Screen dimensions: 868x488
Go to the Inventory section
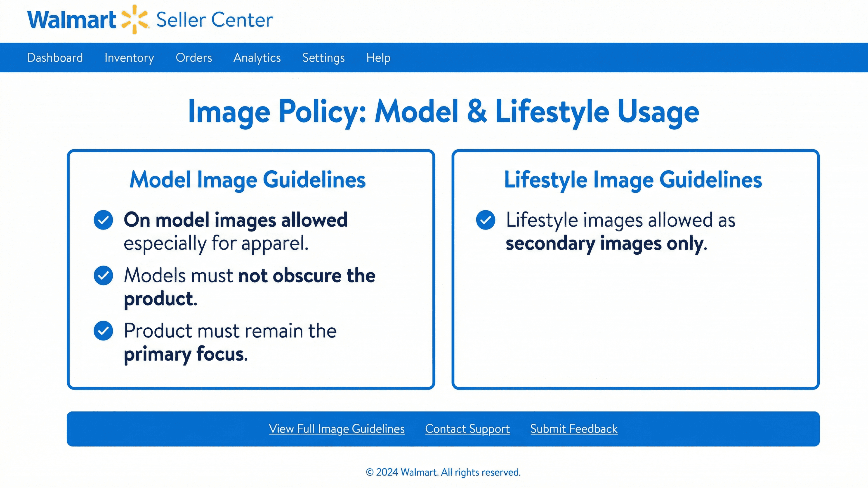(x=129, y=58)
